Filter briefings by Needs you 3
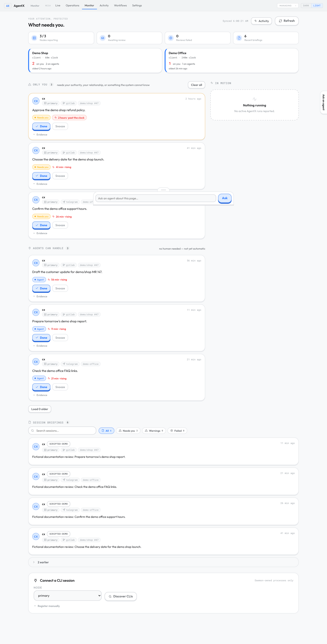 tap(128, 431)
